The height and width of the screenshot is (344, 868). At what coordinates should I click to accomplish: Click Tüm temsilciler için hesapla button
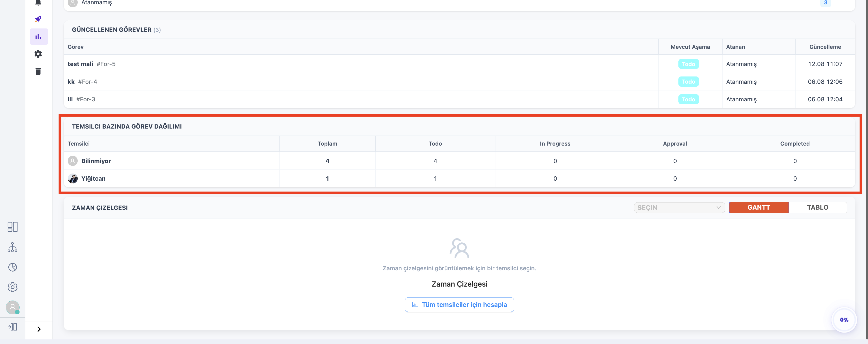click(459, 305)
